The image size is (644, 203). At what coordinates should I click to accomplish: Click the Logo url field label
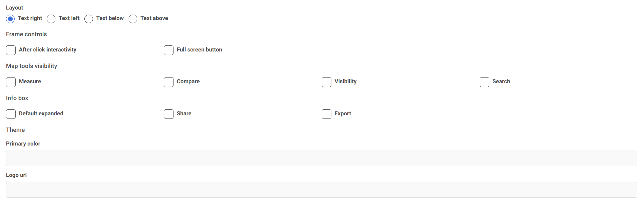(16, 175)
